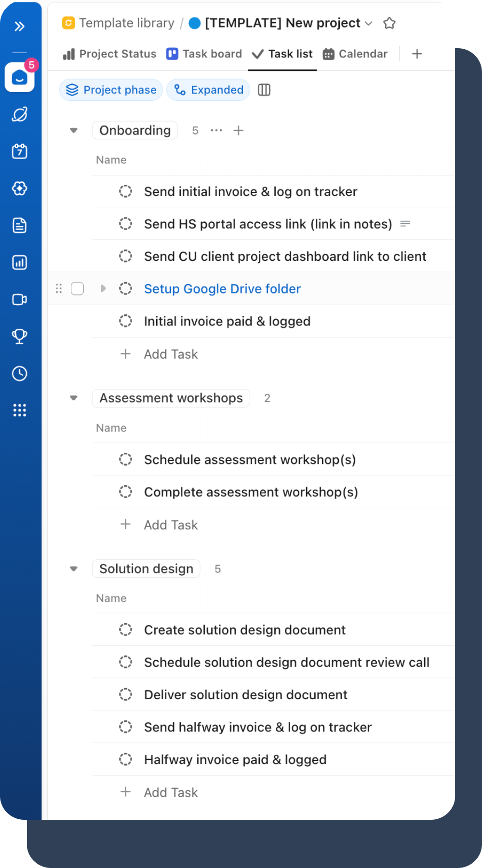Open the docs icon in sidebar
Image resolution: width=482 pixels, height=868 pixels.
click(20, 225)
